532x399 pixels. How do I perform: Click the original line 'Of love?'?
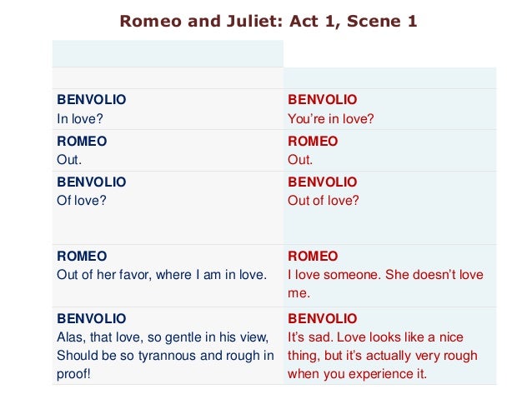pyautogui.click(x=81, y=200)
